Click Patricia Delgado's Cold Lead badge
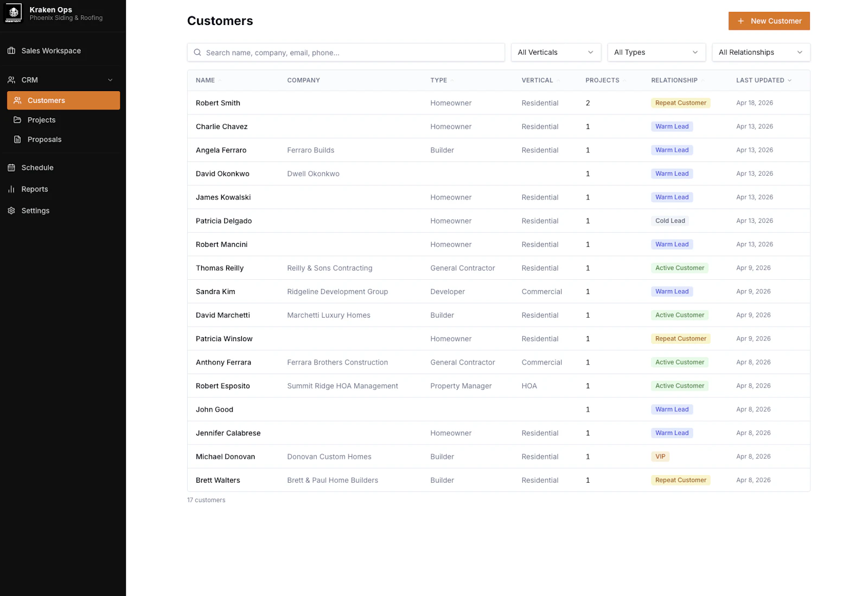The width and height of the screenshot is (868, 596). coord(670,221)
